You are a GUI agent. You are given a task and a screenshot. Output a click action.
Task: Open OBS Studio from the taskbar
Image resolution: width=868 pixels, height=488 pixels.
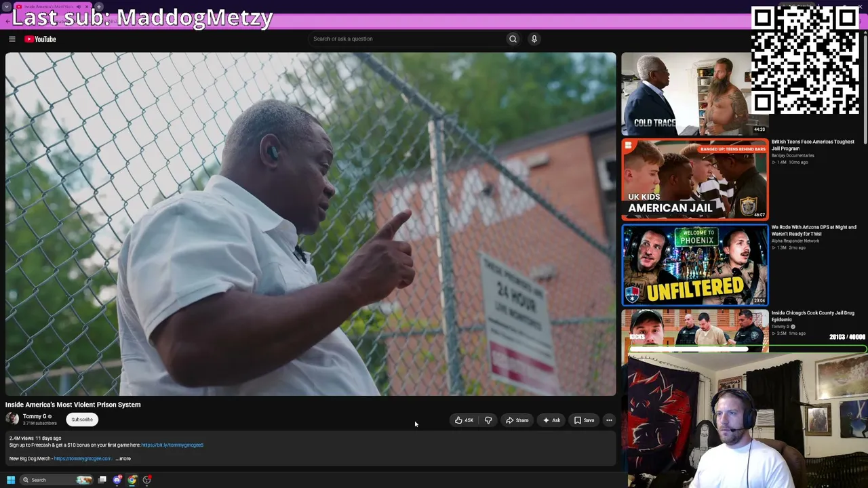(x=147, y=480)
